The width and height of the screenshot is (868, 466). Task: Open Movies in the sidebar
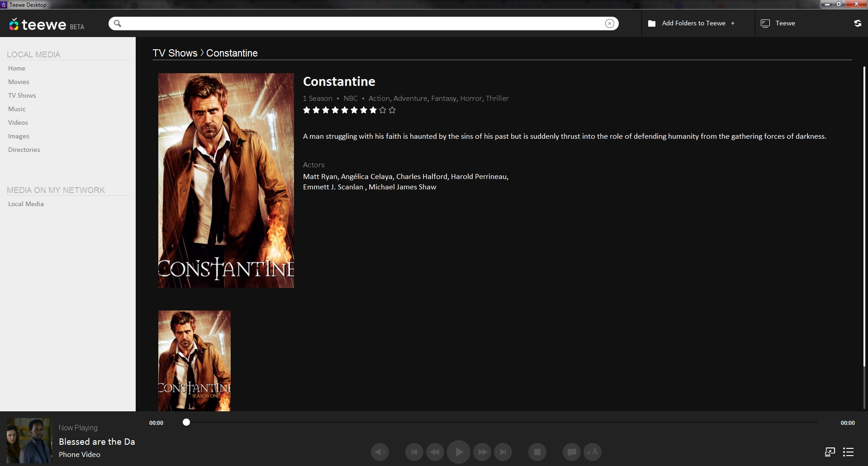(19, 82)
